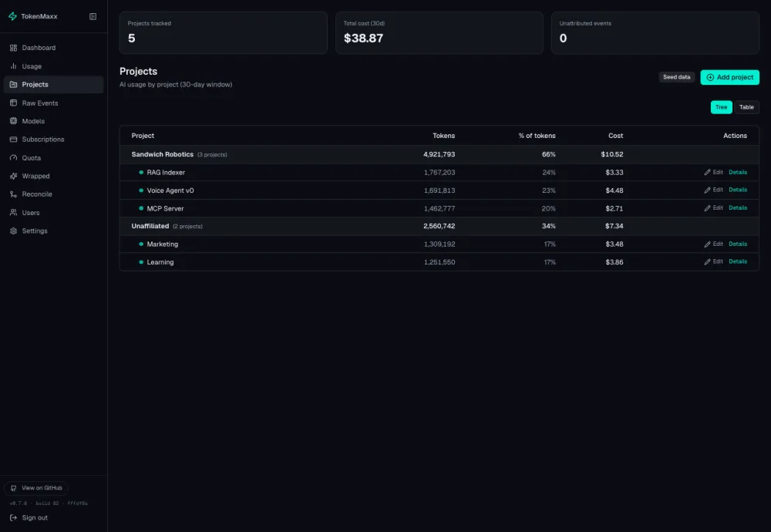Click pencil icon in MCP Server row
Image resolution: width=771 pixels, height=532 pixels.
coord(707,208)
